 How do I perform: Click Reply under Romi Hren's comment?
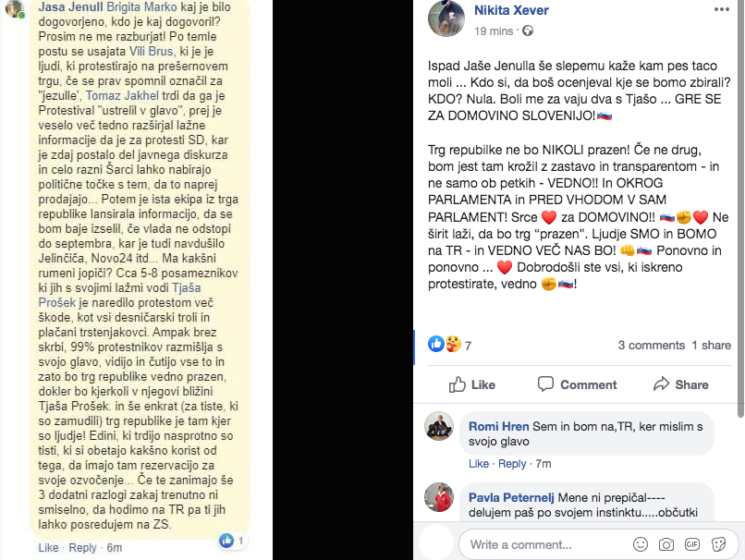(512, 464)
